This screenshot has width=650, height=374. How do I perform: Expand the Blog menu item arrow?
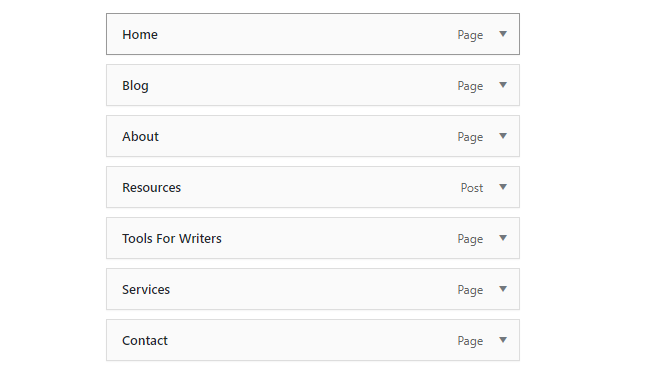[x=503, y=85]
